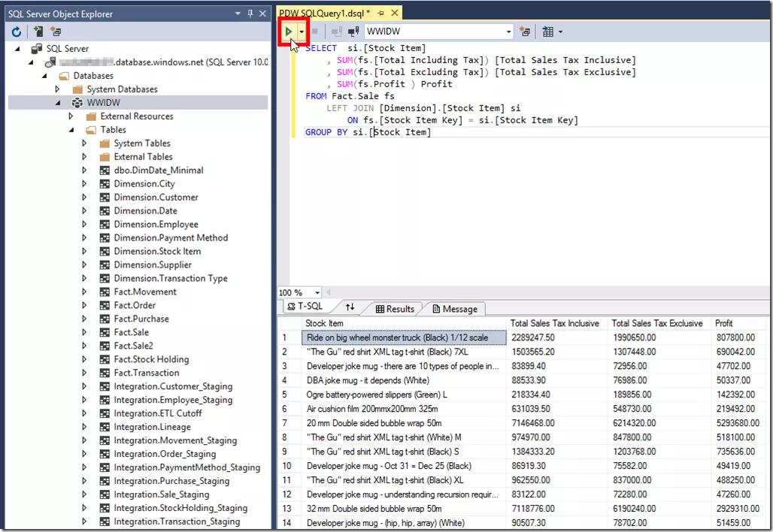Viewport: 773px width, 532px height.
Task: Click the SQL Server node icon
Action: click(x=37, y=49)
